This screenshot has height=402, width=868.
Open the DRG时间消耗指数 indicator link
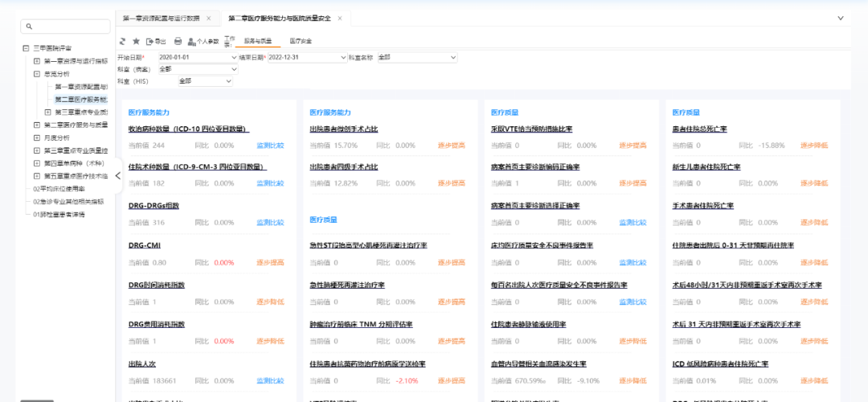[157, 285]
